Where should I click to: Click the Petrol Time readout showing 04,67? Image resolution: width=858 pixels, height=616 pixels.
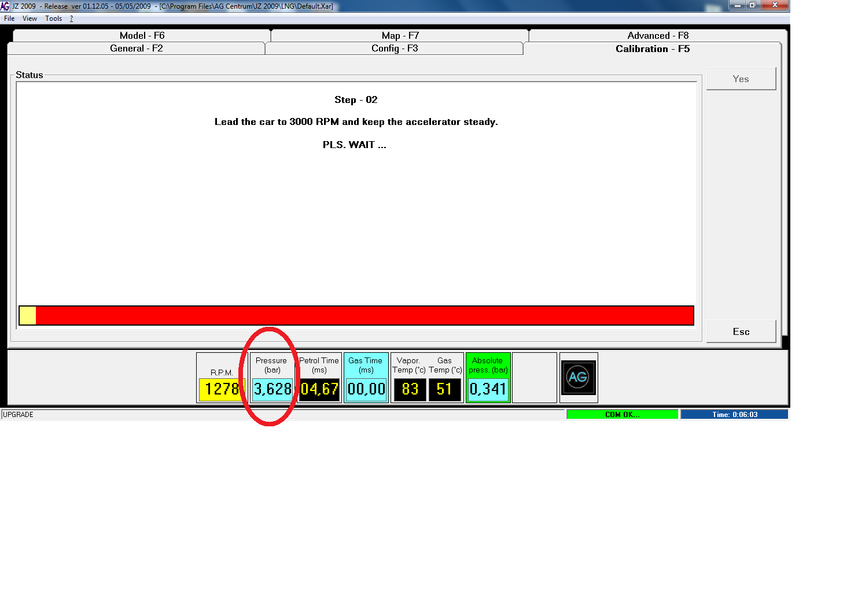tap(319, 389)
